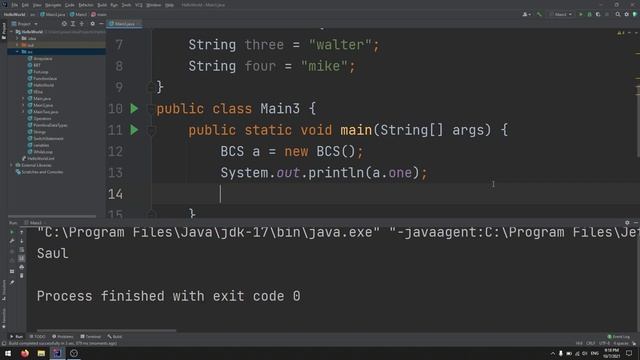
Task: Run with coverage from the top toolbar
Action: (598, 14)
